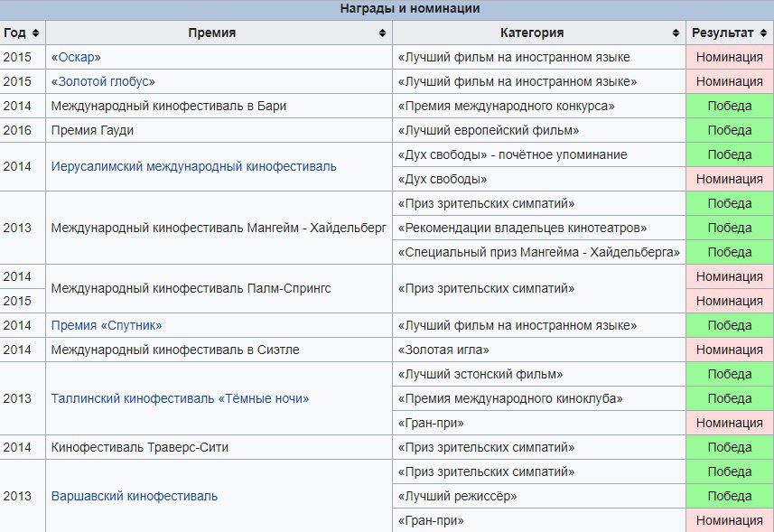The height and width of the screenshot is (532, 774).
Task: Select «Специальный приз Мангейма - Хайдельберга» cell
Action: 539,252
